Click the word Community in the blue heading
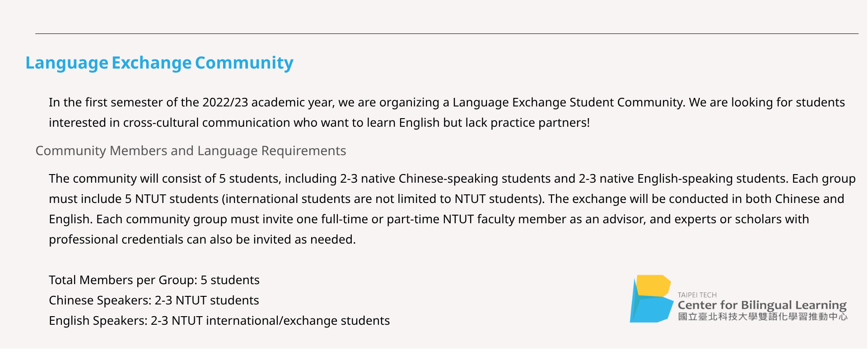Image resolution: width=868 pixels, height=350 pixels. tap(244, 63)
